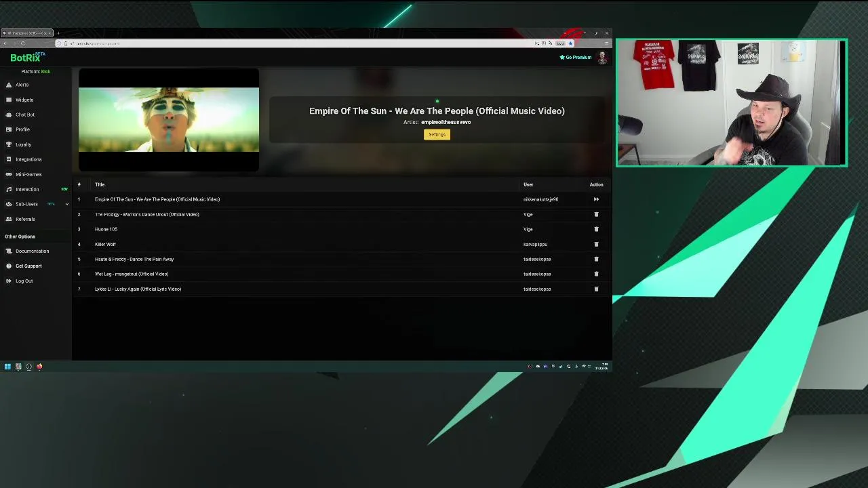Click the BotRix logo
This screenshot has height=488, width=868.
click(27, 58)
